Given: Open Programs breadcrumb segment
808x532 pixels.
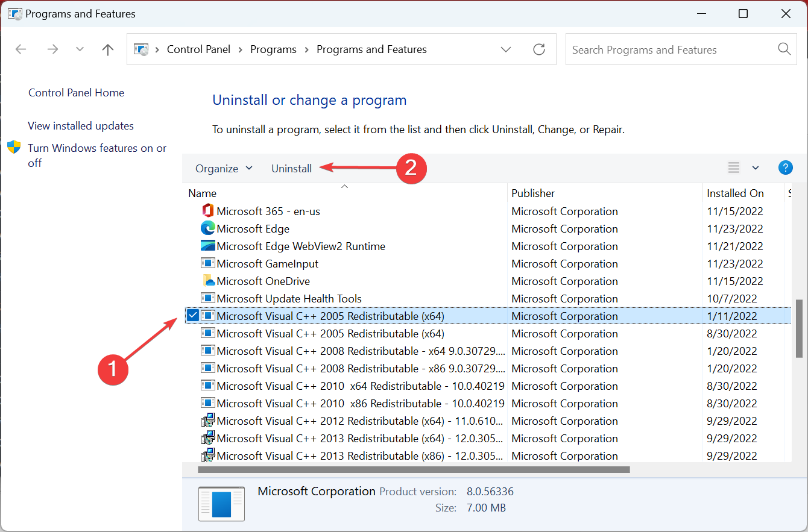Looking at the screenshot, I should [273, 49].
